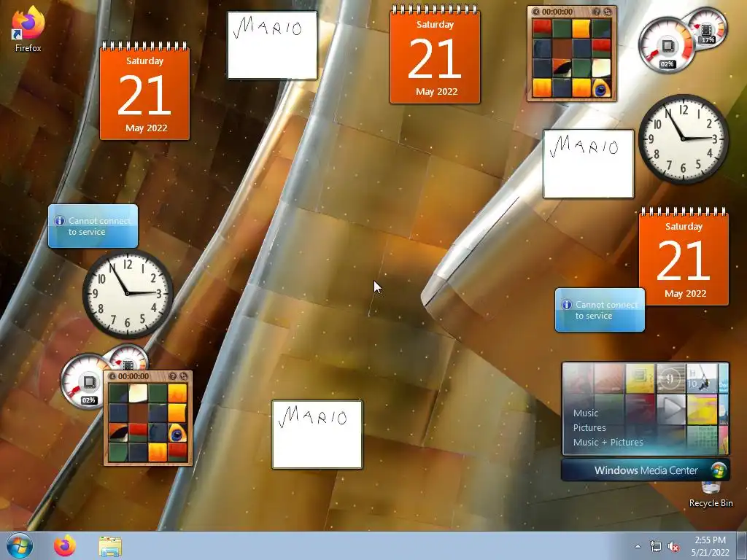Click the toucan-eye tile in the puzzle beside the calendar
Viewport: 747px width, 560px height.
click(x=601, y=88)
